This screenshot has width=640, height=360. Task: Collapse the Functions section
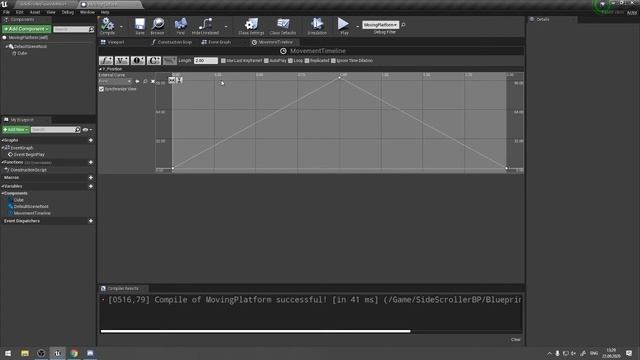[x=3, y=162]
